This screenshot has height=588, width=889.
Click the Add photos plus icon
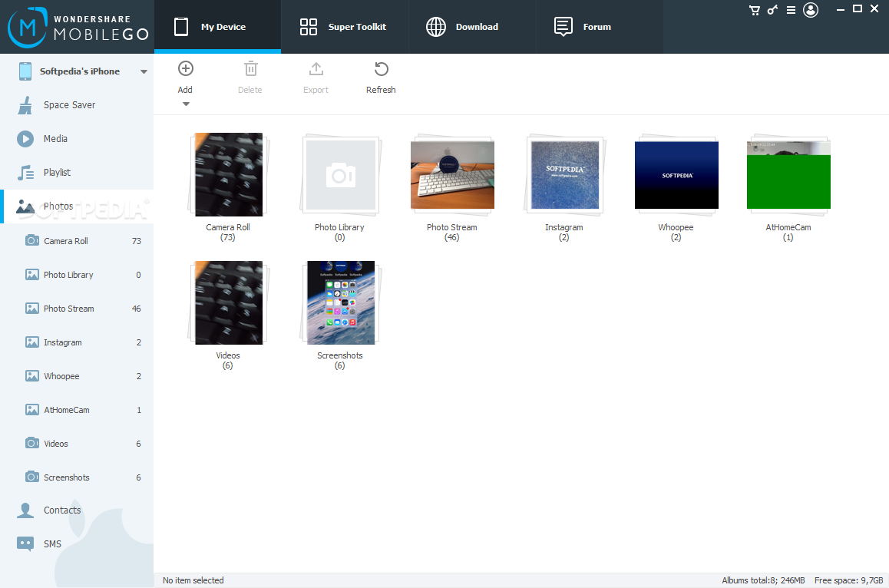click(185, 68)
